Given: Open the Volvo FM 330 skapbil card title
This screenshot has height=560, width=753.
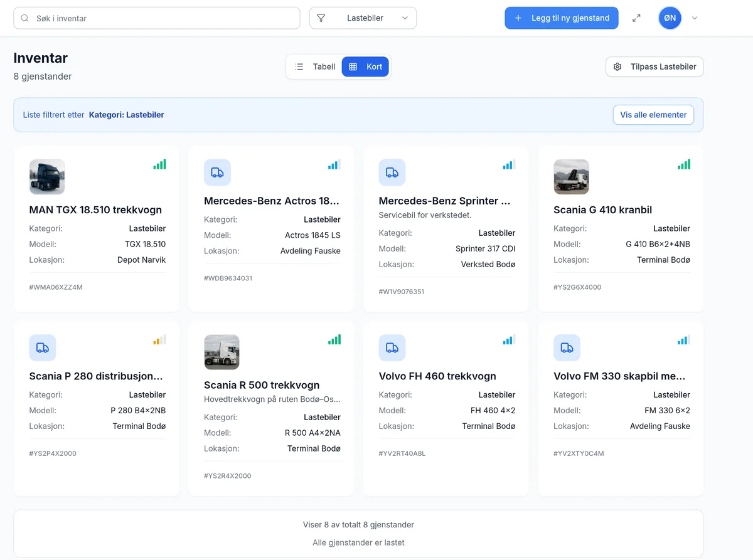Looking at the screenshot, I should [x=619, y=376].
